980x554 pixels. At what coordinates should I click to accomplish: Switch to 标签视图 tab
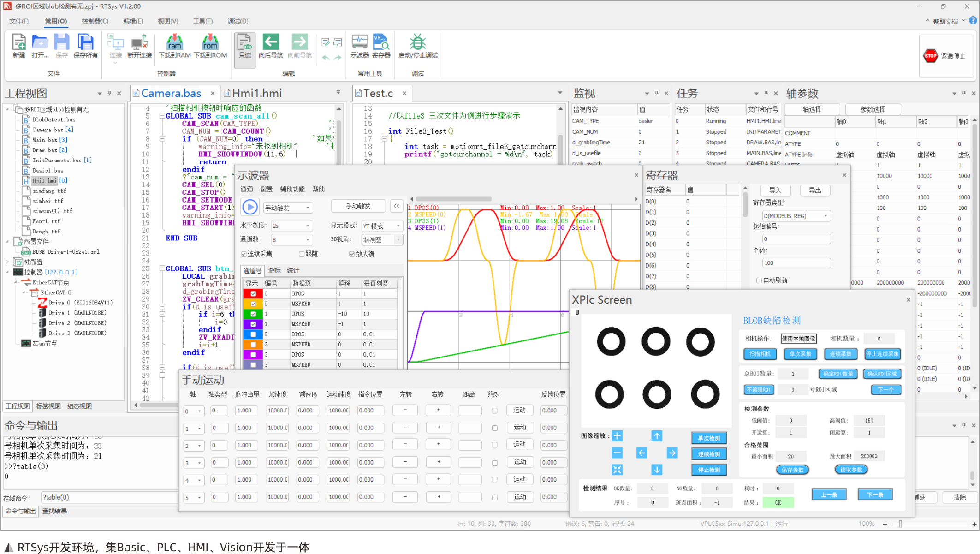pos(48,406)
